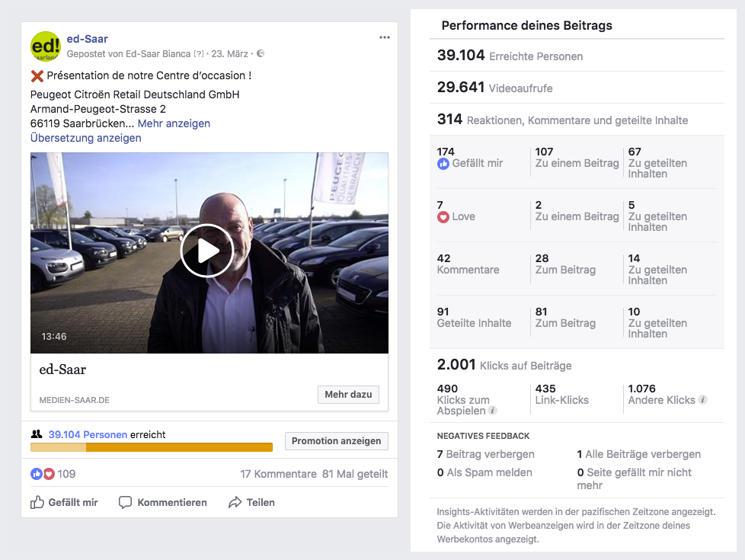Image resolution: width=745 pixels, height=560 pixels.
Task: Click the video thumbnail duration 13:46
Action: pos(53,337)
